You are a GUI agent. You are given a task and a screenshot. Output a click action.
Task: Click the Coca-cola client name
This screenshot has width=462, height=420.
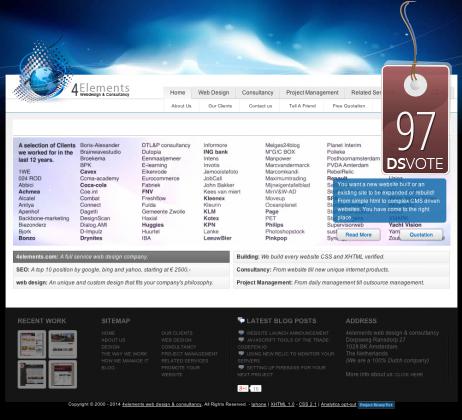click(93, 185)
